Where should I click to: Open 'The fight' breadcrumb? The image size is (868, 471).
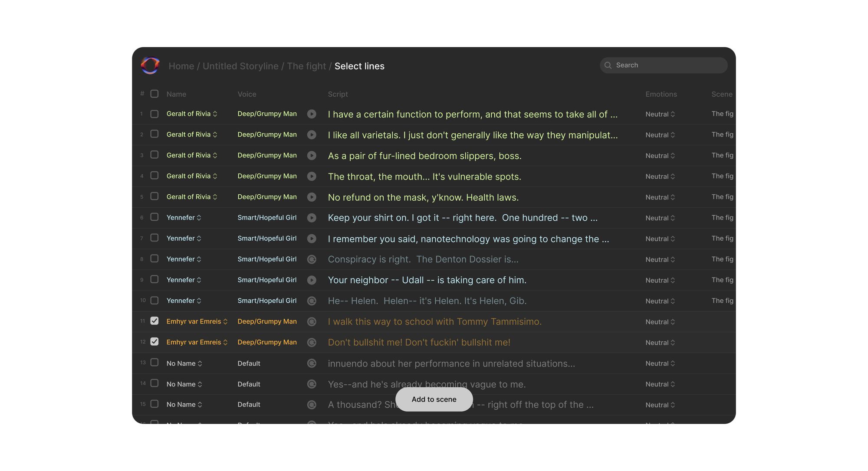[x=306, y=66]
